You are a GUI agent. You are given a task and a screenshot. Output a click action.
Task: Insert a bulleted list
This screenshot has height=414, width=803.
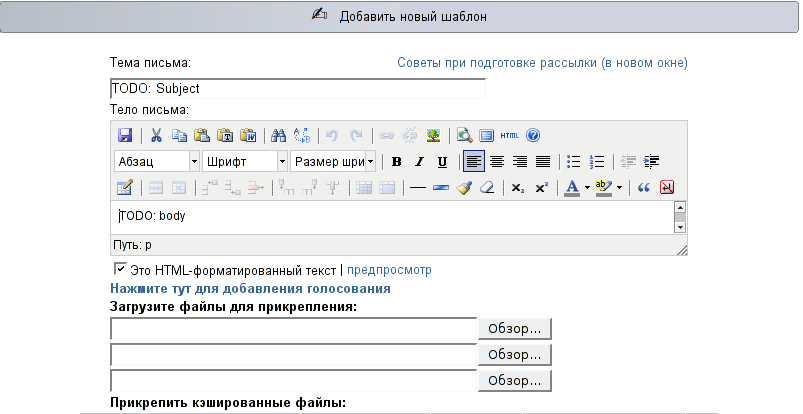click(574, 162)
